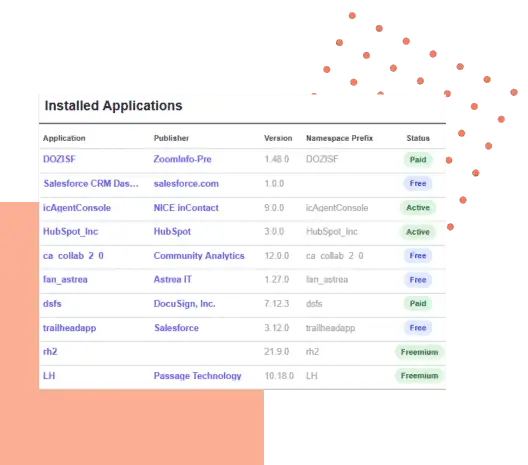Visit the DocuSign, Inc. publisher link
The image size is (528, 465).
[x=185, y=304]
